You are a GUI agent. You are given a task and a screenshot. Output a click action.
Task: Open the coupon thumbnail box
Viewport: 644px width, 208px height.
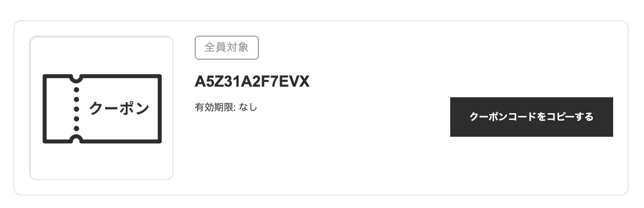point(101,108)
